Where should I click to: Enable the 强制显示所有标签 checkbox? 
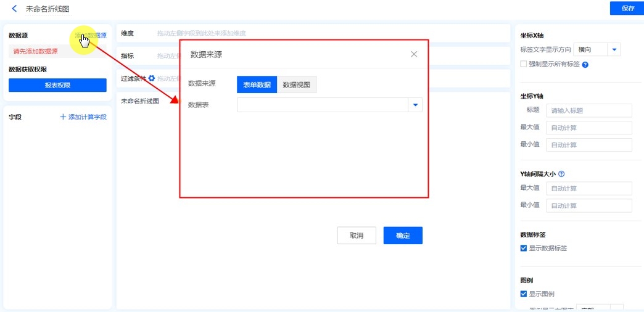(x=524, y=64)
